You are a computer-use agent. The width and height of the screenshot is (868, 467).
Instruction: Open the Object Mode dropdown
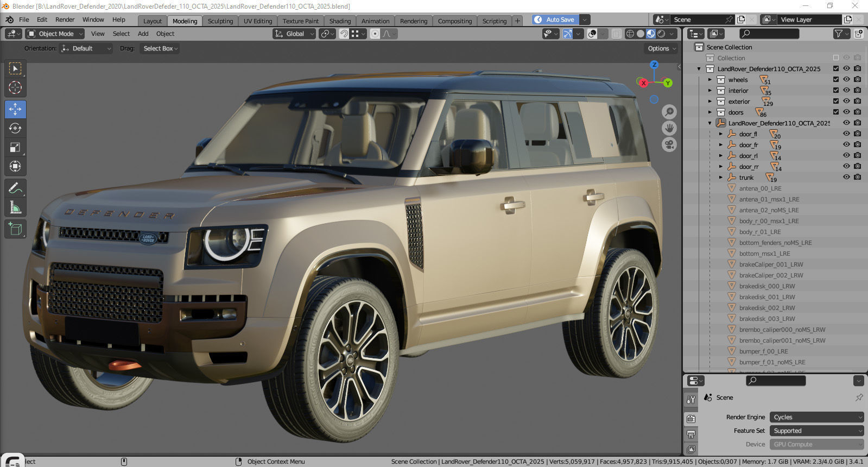point(55,34)
